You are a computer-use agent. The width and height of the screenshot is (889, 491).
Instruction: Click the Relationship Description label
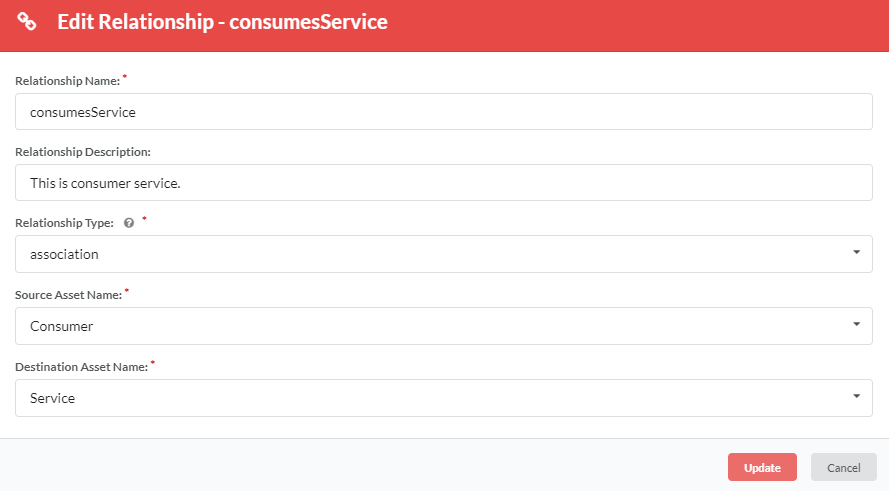(x=83, y=152)
